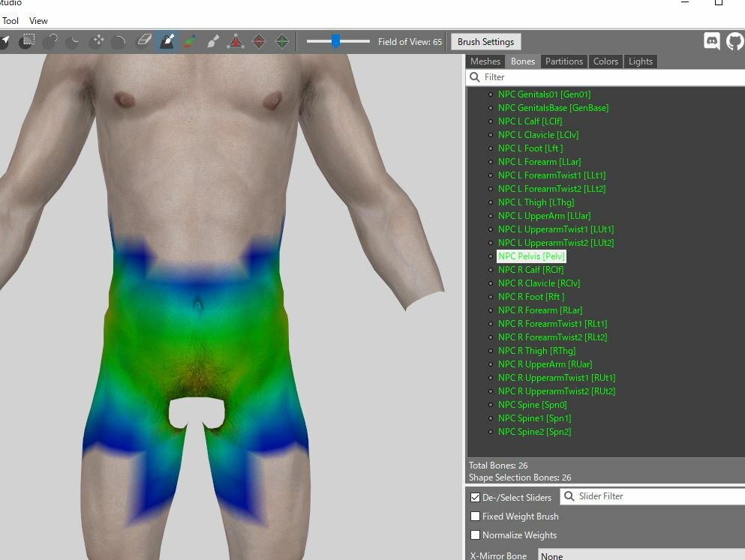Image resolution: width=745 pixels, height=560 pixels.
Task: Open the Discord link icon
Action: click(x=712, y=41)
